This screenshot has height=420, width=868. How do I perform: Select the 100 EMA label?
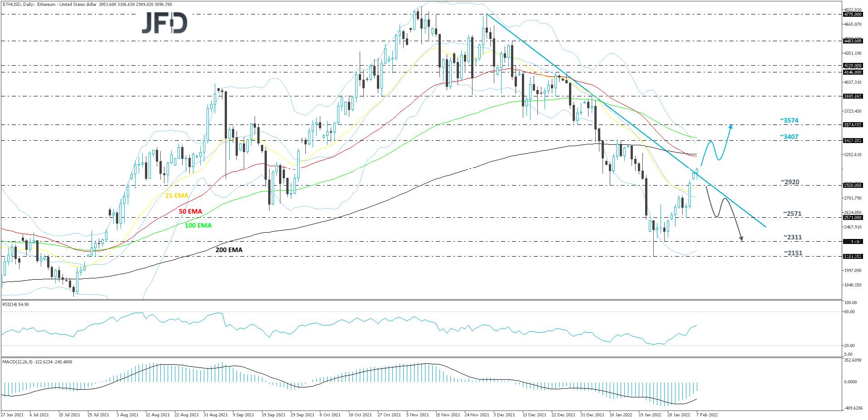(x=198, y=225)
